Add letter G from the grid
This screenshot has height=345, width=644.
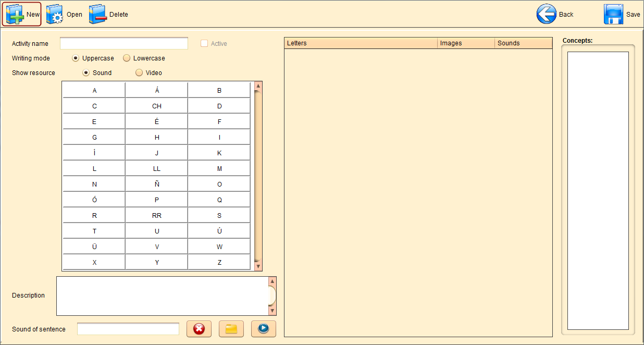pos(94,137)
